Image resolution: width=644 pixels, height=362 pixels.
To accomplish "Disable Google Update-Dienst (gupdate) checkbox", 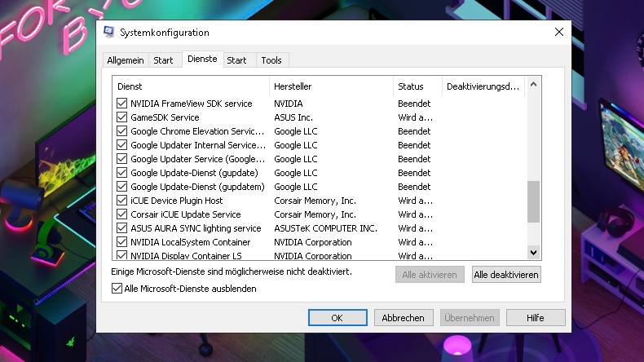I will tap(121, 173).
